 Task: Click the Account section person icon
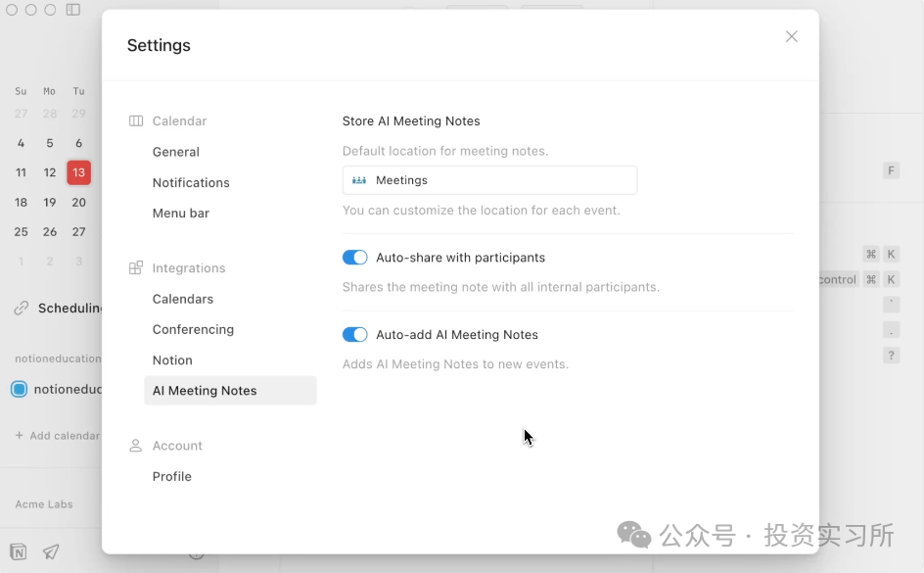(135, 446)
